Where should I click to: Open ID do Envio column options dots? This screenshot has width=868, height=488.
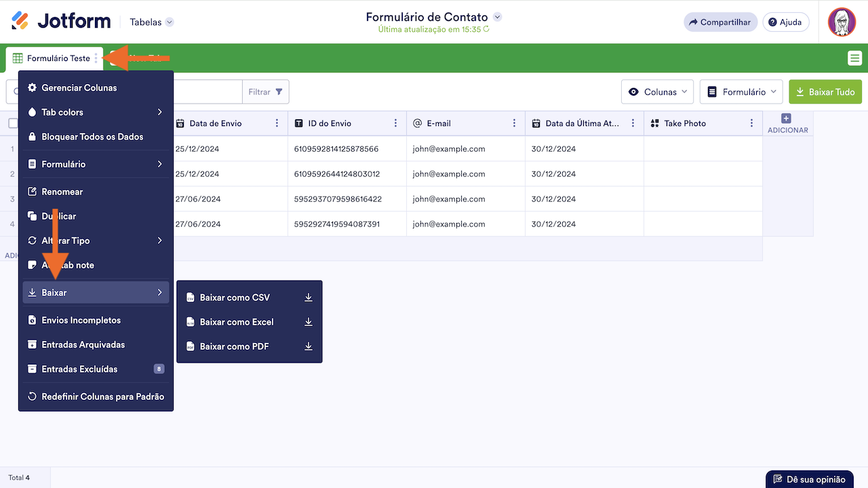click(395, 123)
